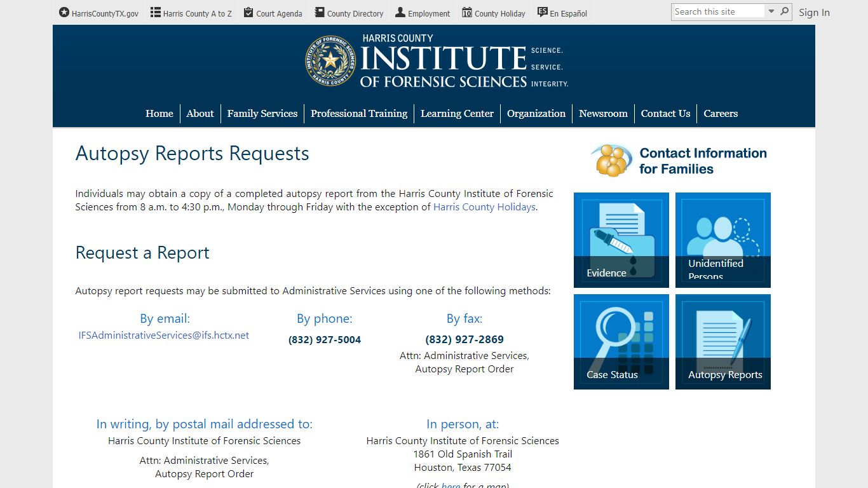Click the HarrisCountyTX.gov star icon
The height and width of the screenshot is (488, 868).
[x=64, y=12]
